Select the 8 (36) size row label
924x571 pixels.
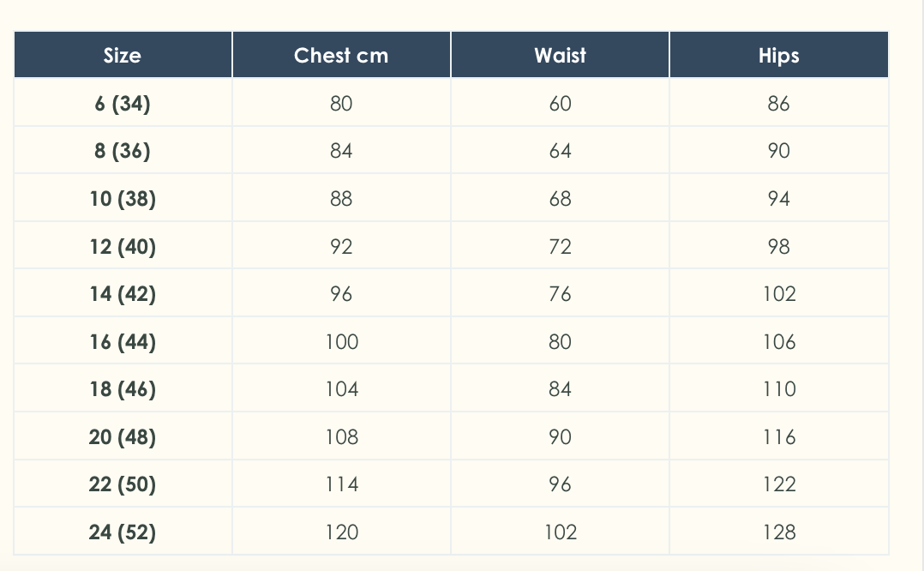pos(123,151)
